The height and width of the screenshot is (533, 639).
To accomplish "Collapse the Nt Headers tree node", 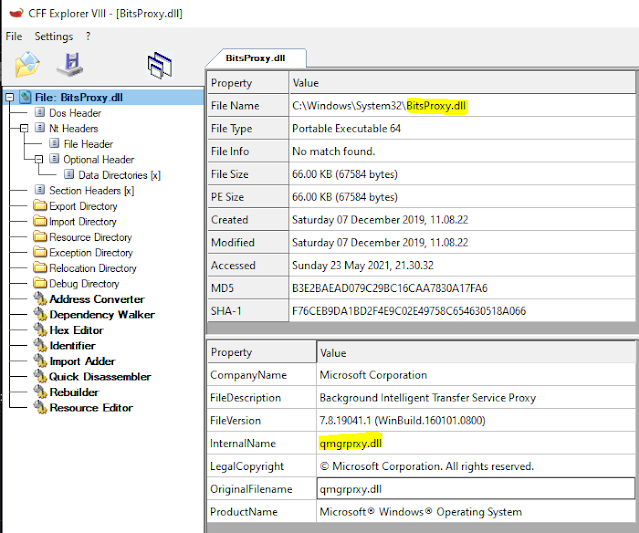I will point(24,128).
